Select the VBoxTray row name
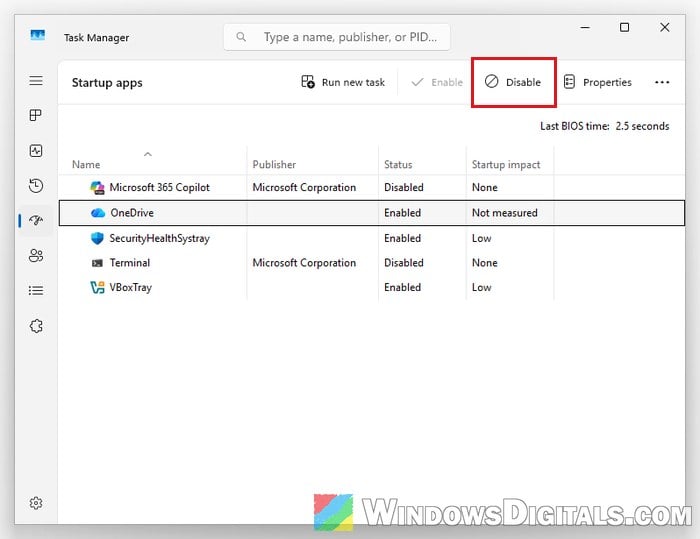Viewport: 700px width, 539px height. (x=131, y=288)
